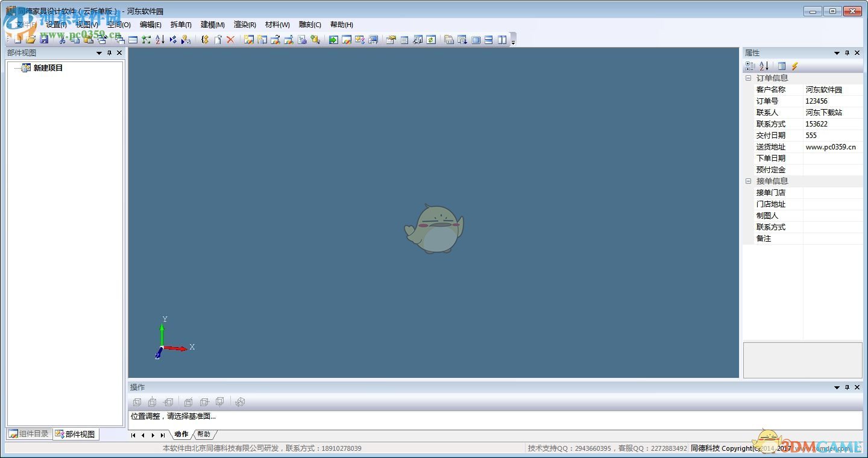Switch to the 组件目录 tab
The image size is (868, 458).
coord(29,434)
